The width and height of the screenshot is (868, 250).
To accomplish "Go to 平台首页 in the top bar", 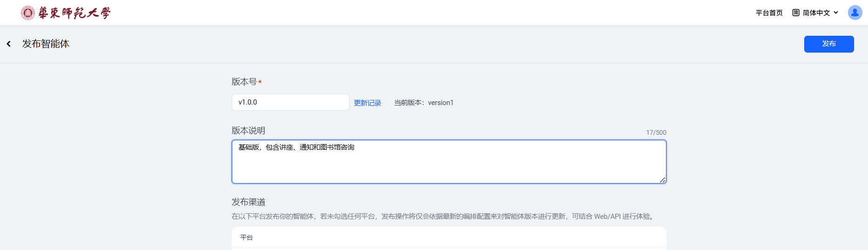I will 769,13.
